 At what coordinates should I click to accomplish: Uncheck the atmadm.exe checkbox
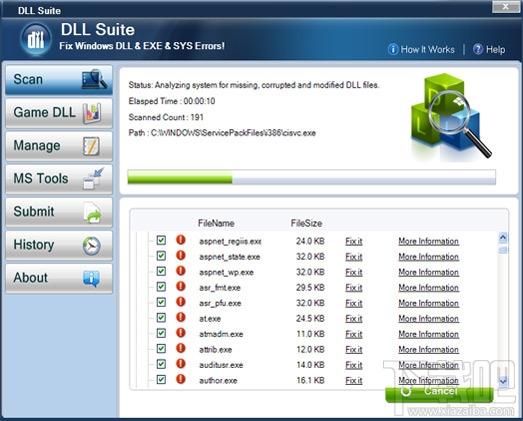(161, 333)
